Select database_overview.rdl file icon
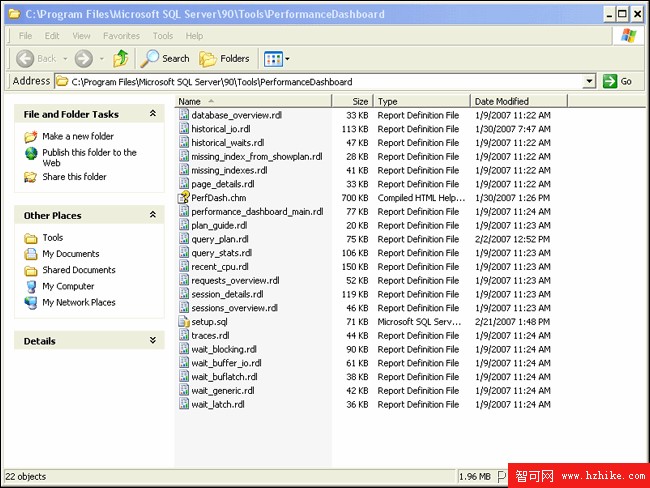 [184, 115]
